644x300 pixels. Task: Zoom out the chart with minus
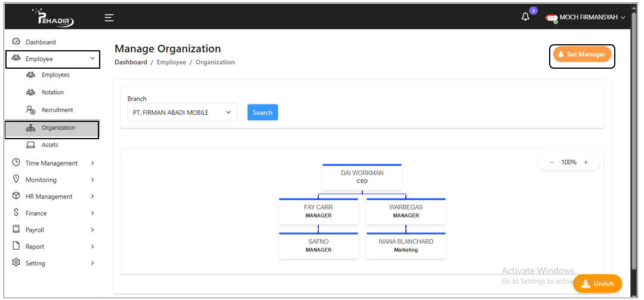[551, 163]
